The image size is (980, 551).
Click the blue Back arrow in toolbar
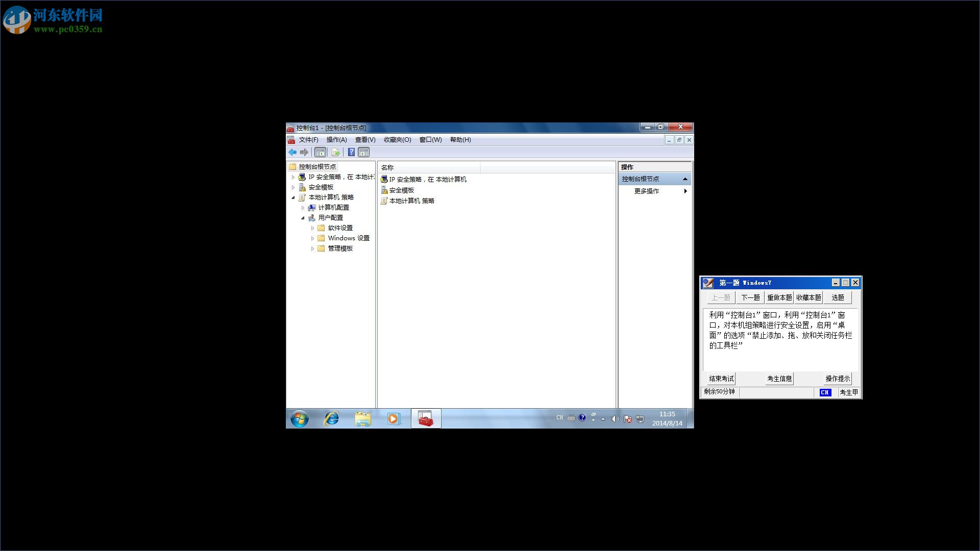pos(292,152)
